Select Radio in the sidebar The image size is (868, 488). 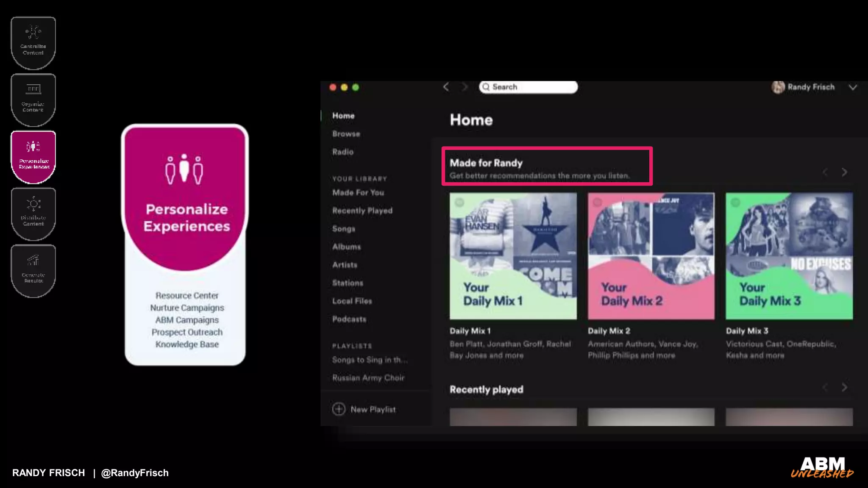point(342,152)
